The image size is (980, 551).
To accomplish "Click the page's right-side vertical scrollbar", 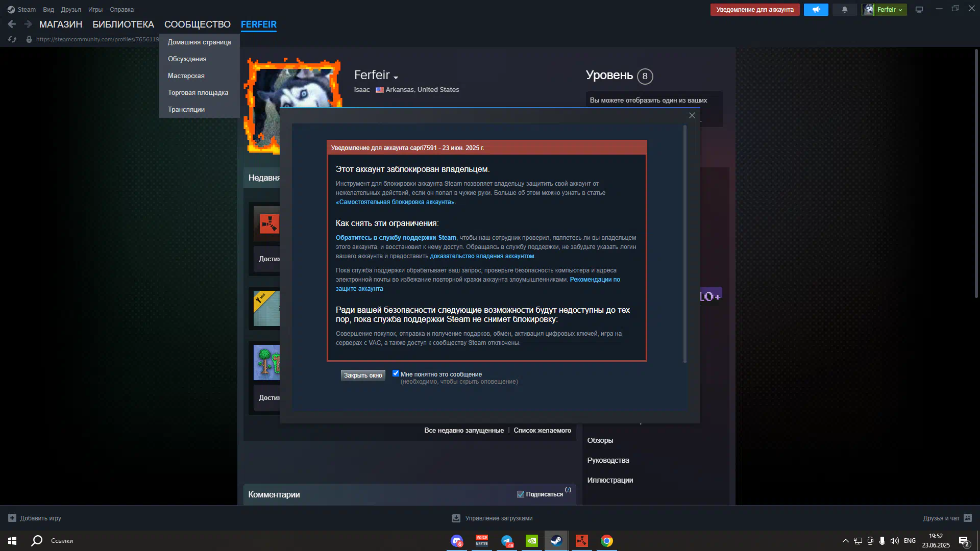I will point(976,173).
